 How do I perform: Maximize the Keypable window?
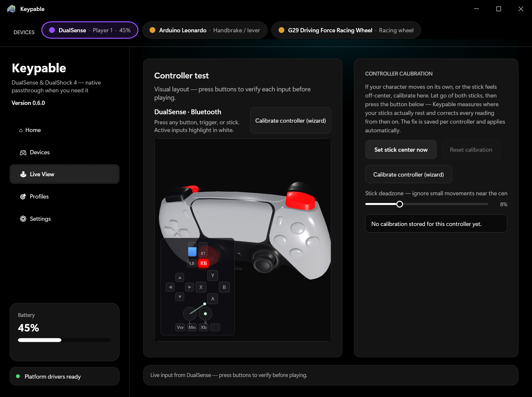pyautogui.click(x=498, y=9)
